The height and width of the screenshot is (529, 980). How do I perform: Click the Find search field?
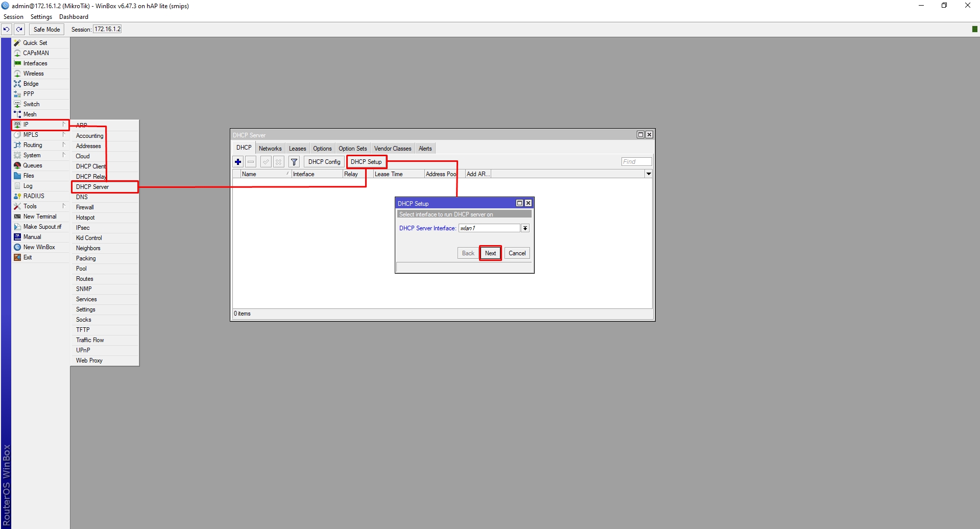636,162
